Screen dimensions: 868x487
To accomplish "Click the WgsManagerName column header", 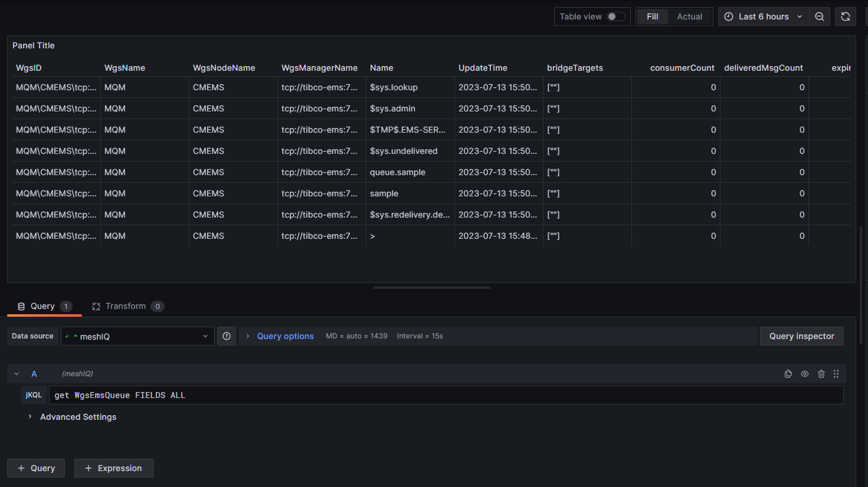I will point(319,68).
